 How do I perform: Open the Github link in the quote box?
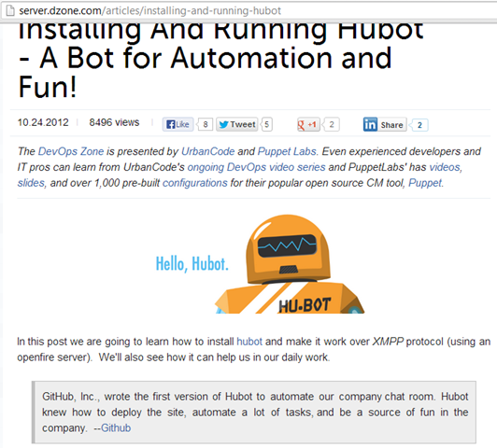(116, 427)
